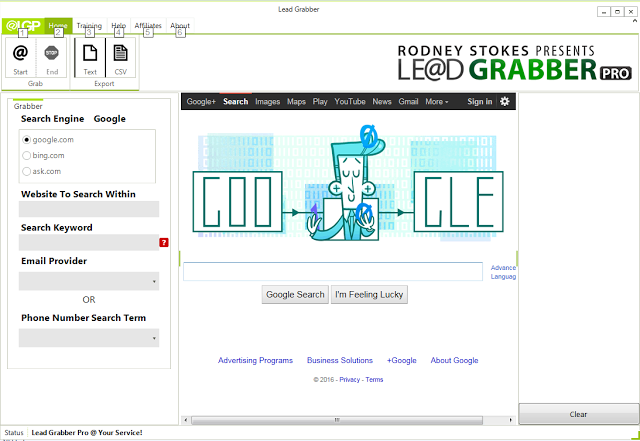Screen dimensions: 640x441
Task: Click the "Search Engine" label
Action: [x=53, y=119]
